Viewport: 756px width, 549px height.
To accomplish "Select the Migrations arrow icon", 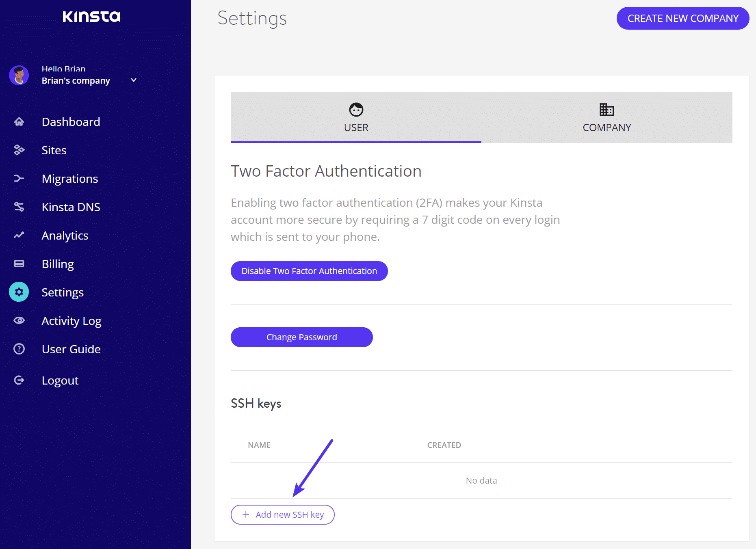I will (x=19, y=178).
